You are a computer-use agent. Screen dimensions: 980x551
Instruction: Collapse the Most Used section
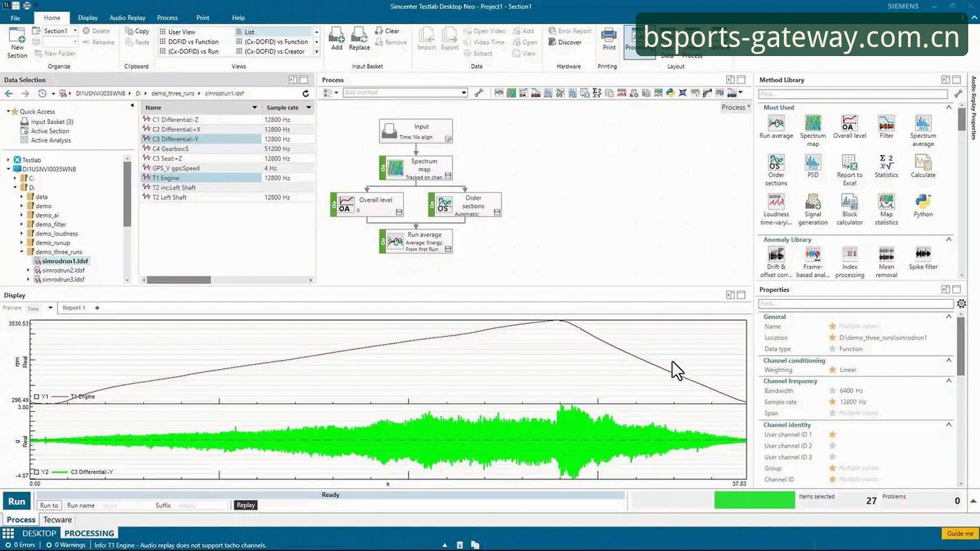pyautogui.click(x=949, y=107)
